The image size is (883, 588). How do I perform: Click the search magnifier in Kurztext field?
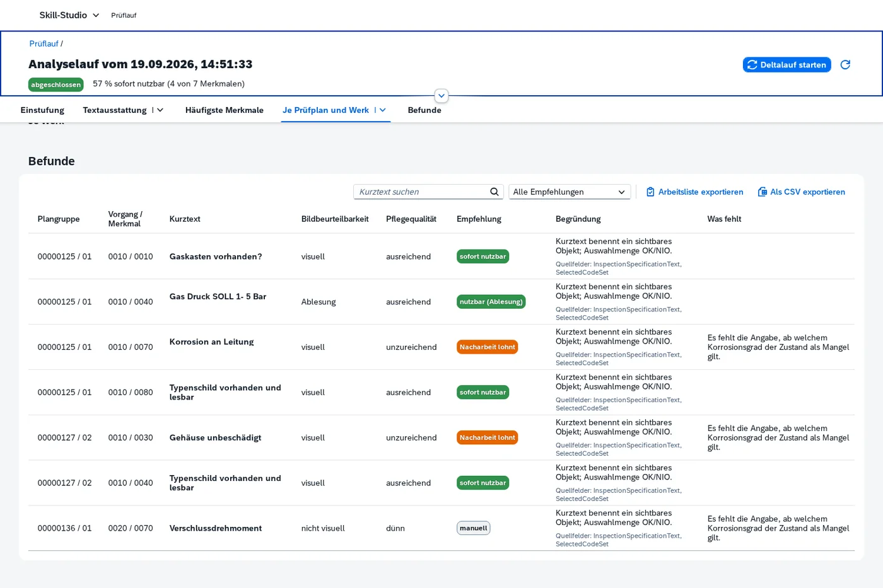coord(494,192)
